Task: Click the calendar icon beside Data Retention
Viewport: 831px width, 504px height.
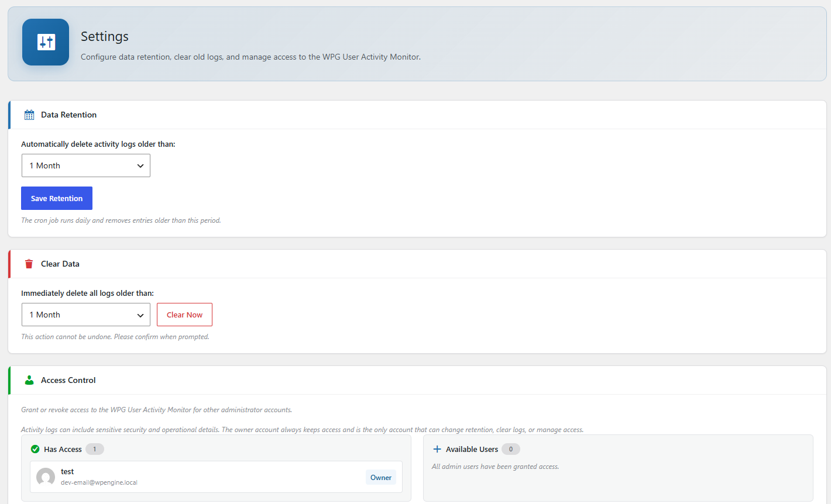Action: coord(29,115)
